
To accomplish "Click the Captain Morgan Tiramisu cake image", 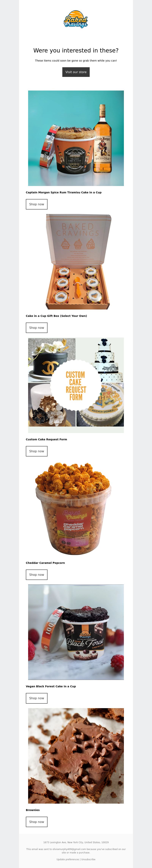I will coord(76,138).
